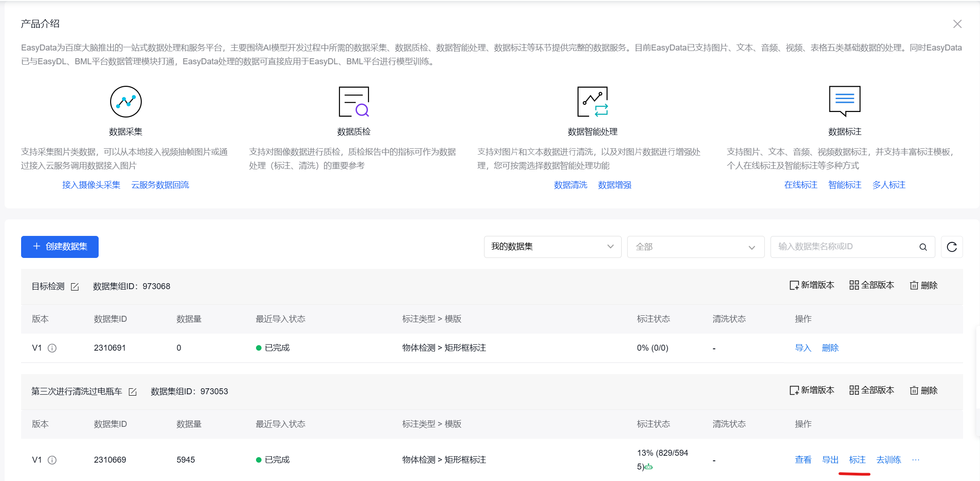980x481 pixels.
Task: Click the 数据采集 circular icon
Action: pyautogui.click(x=126, y=101)
